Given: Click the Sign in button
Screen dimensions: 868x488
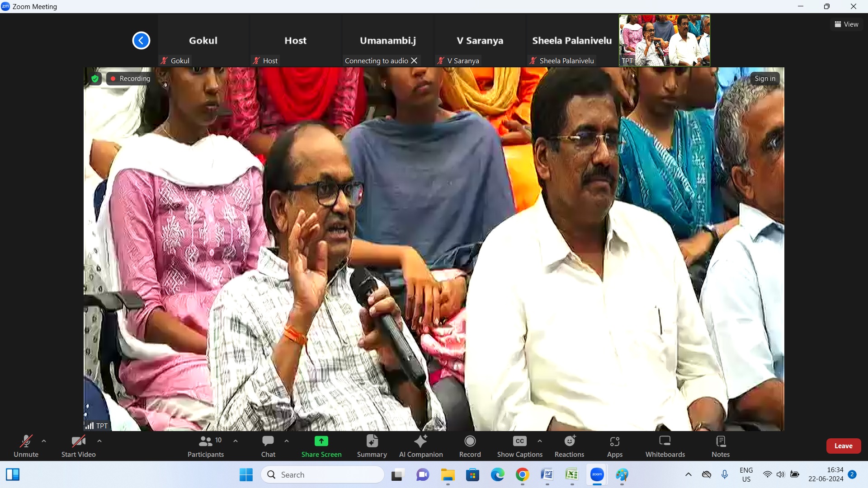Looking at the screenshot, I should [x=764, y=79].
